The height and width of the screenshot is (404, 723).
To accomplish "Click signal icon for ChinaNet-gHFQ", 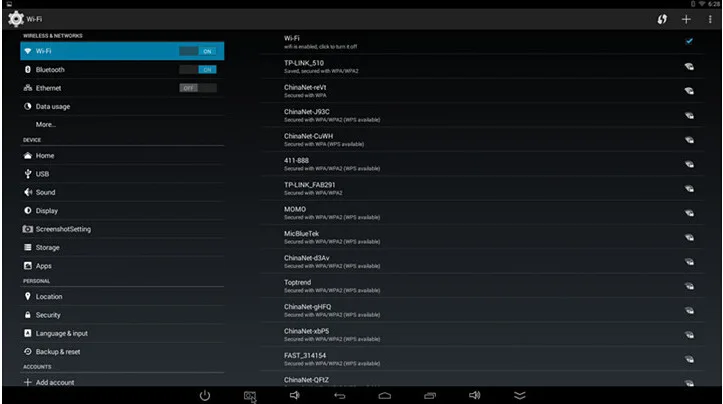I will click(x=689, y=311).
